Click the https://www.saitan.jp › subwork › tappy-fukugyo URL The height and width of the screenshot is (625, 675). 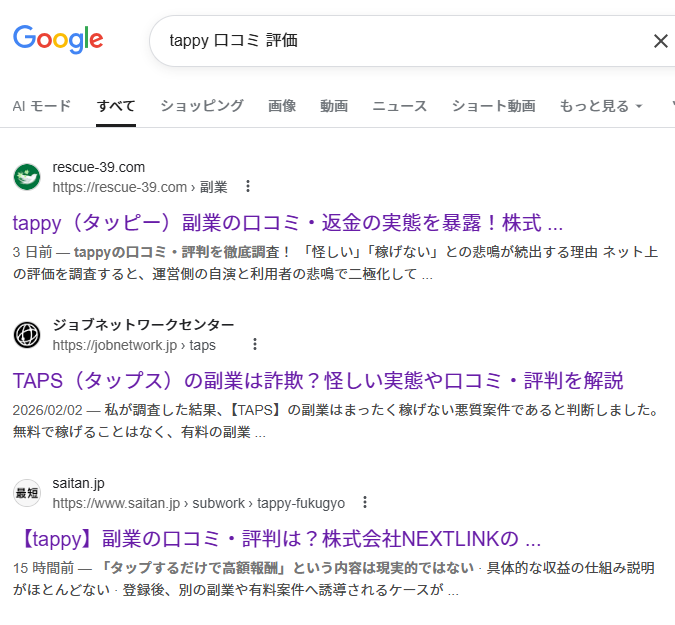(x=198, y=503)
